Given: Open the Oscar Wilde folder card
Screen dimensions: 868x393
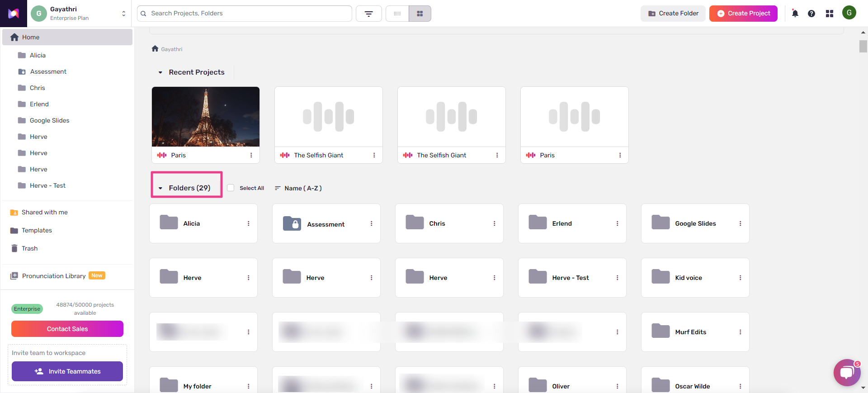Looking at the screenshot, I should [695, 380].
